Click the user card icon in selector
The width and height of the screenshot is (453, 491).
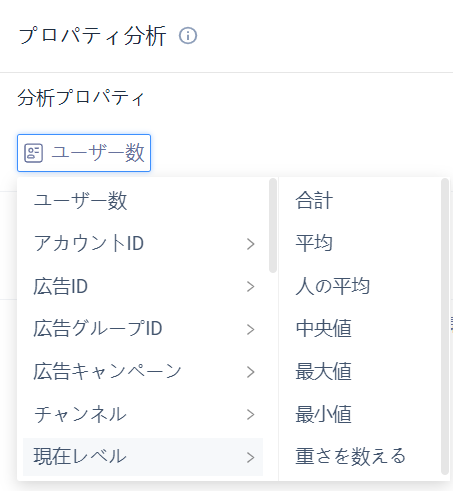[33, 153]
